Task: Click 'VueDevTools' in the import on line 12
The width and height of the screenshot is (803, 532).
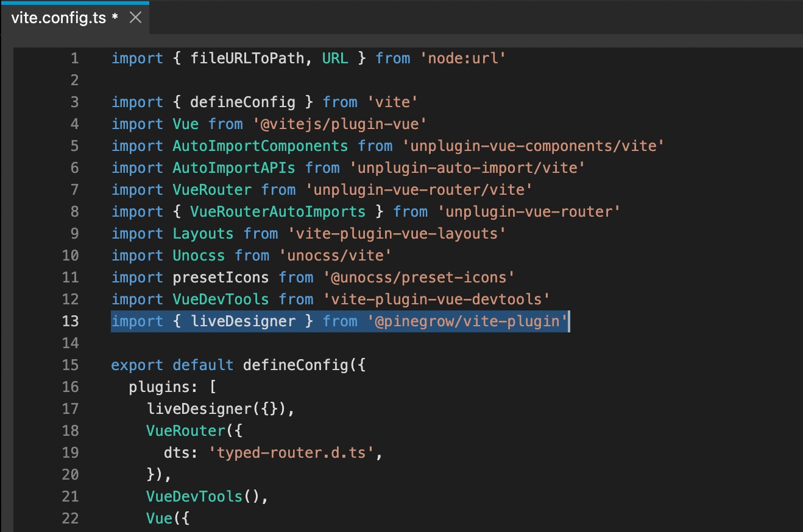Action: (221, 299)
